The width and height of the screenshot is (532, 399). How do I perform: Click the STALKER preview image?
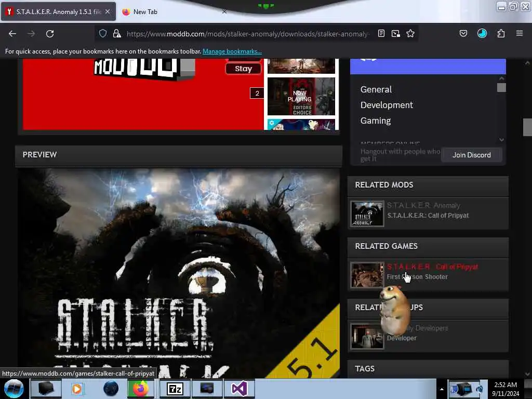179,273
